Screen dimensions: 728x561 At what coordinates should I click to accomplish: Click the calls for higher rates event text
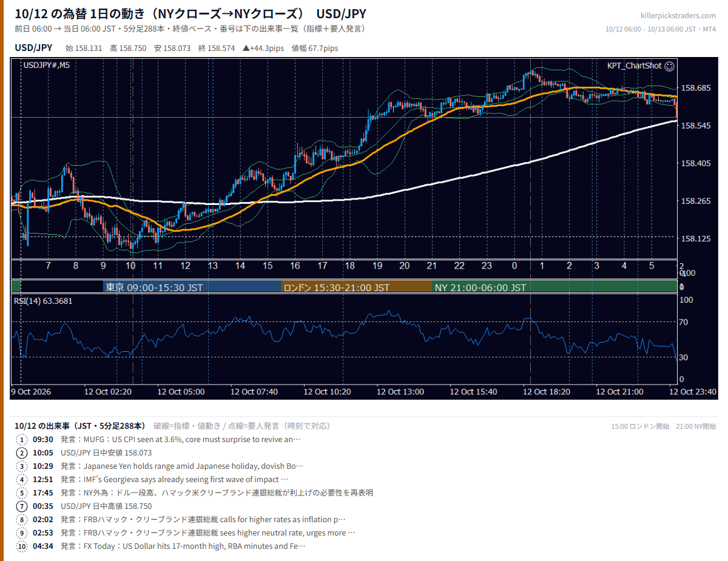[x=203, y=520]
